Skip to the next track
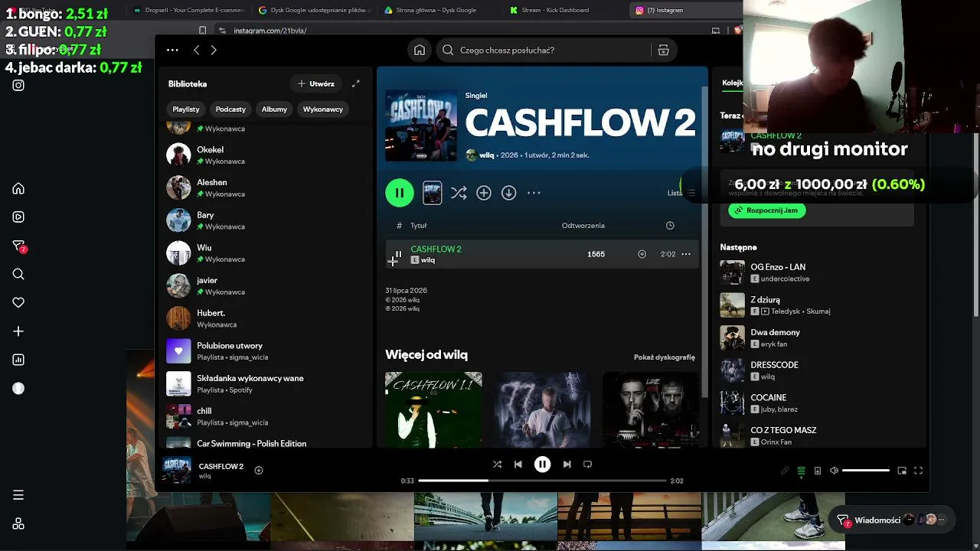This screenshot has height=551, width=980. tap(567, 464)
